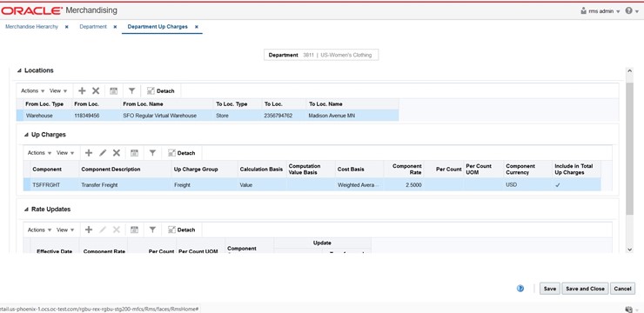Open the Actions dropdown in Up Charges
This screenshot has height=313, width=644.
pyautogui.click(x=39, y=153)
